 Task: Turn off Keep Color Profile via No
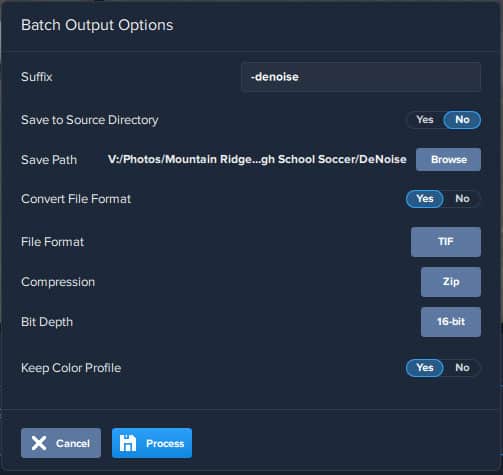click(462, 368)
